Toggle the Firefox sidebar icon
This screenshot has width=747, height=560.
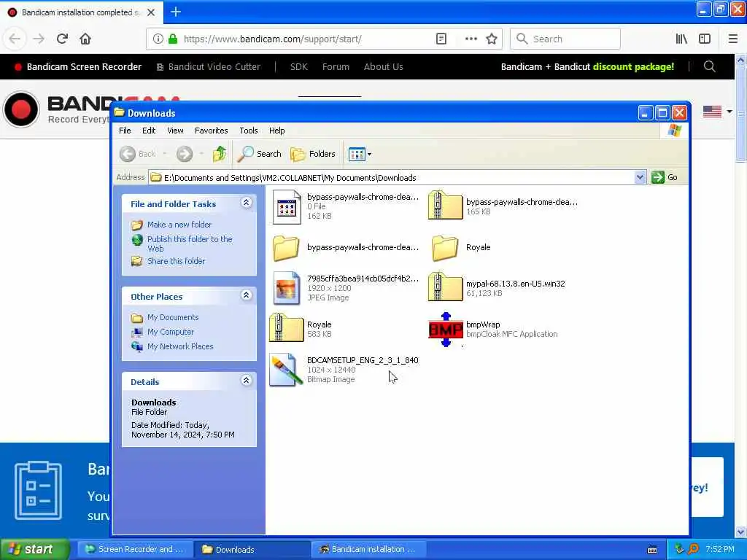pos(705,39)
